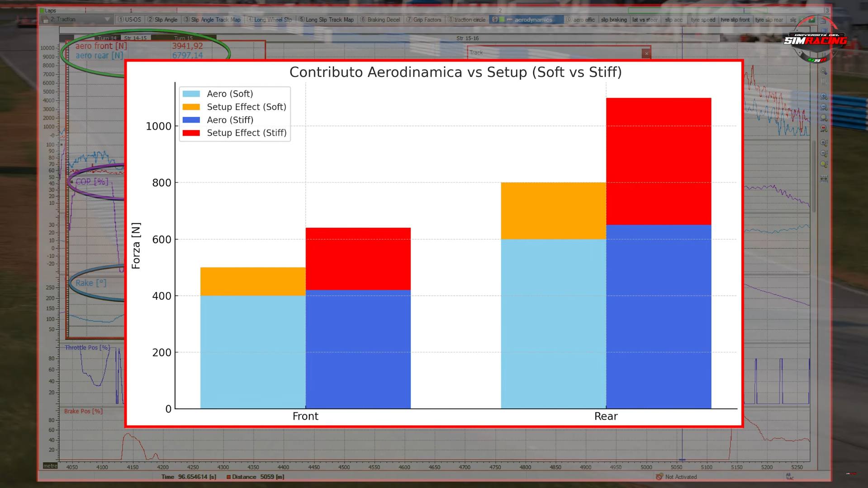Open the Braking Decel worksheet tab
Viewport: 868px width, 488px height.
379,19
